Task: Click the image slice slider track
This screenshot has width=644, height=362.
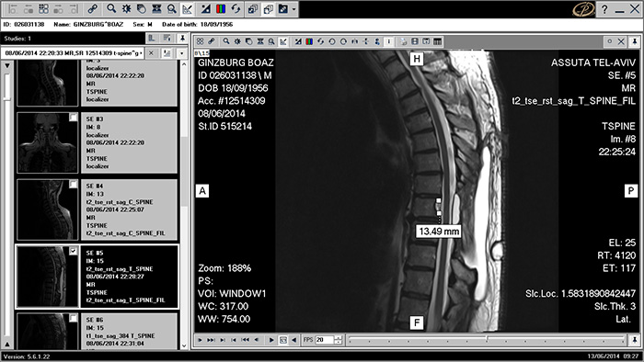Action: [x=487, y=339]
